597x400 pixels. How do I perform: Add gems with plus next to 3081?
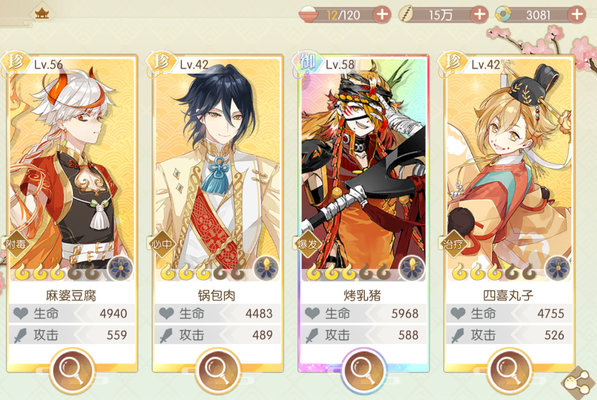tap(576, 15)
